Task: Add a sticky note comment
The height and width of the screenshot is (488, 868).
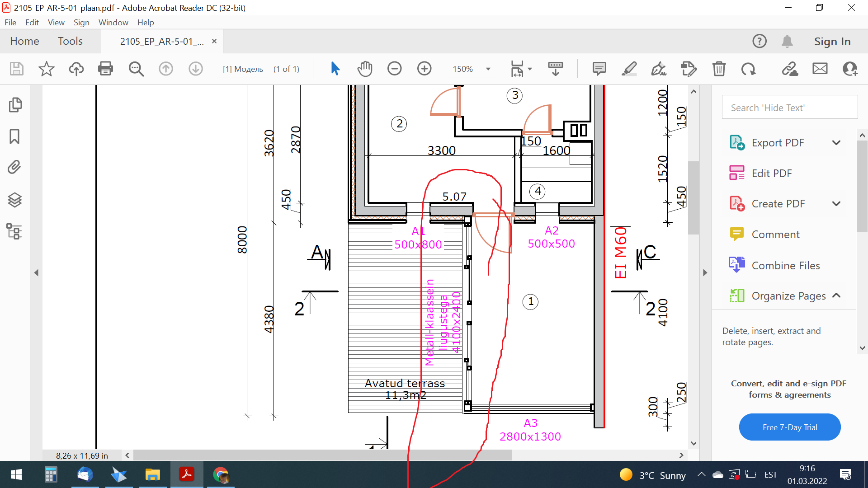Action: click(599, 69)
